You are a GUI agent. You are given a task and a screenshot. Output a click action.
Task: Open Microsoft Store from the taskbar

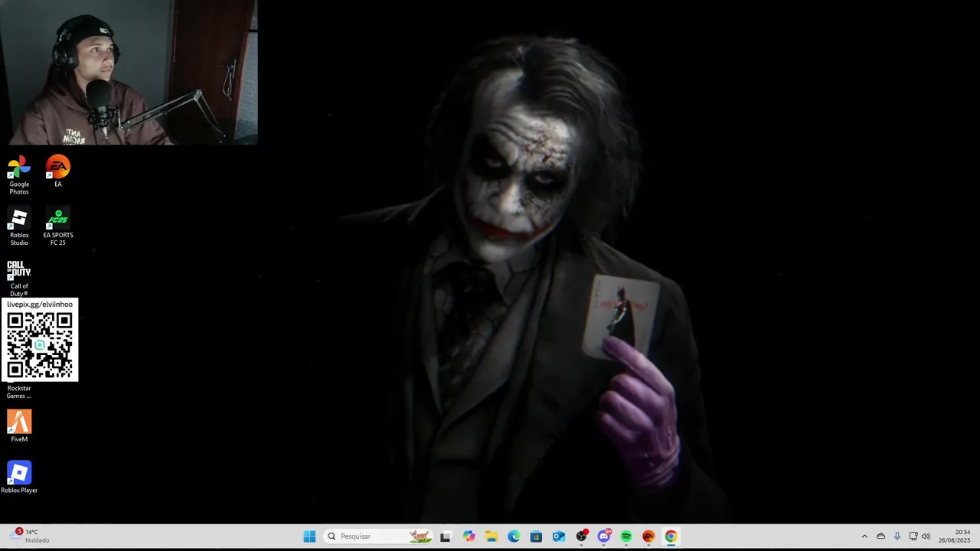536,536
